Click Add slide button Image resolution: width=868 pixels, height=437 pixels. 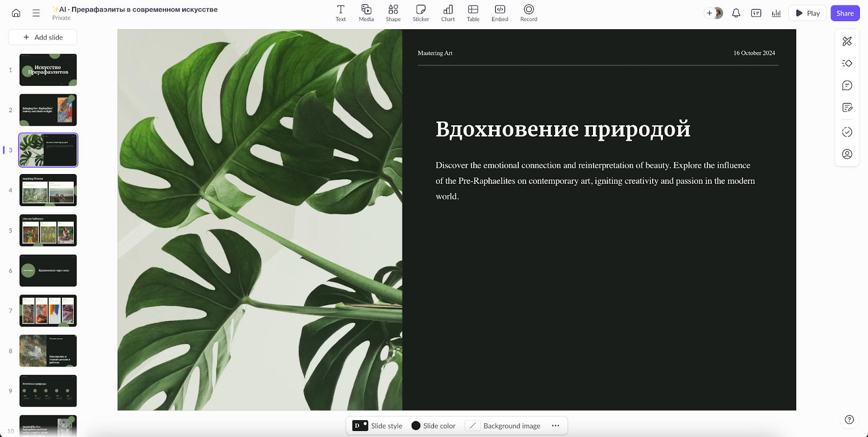pyautogui.click(x=43, y=37)
